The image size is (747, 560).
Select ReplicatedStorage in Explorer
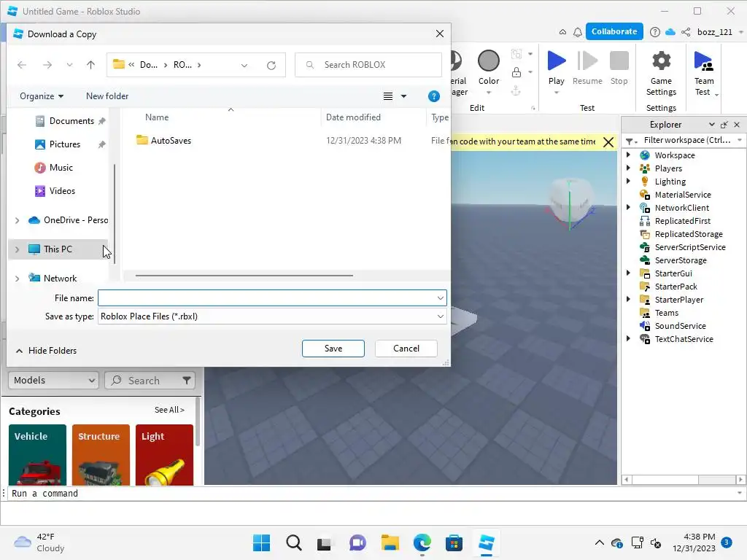point(689,234)
